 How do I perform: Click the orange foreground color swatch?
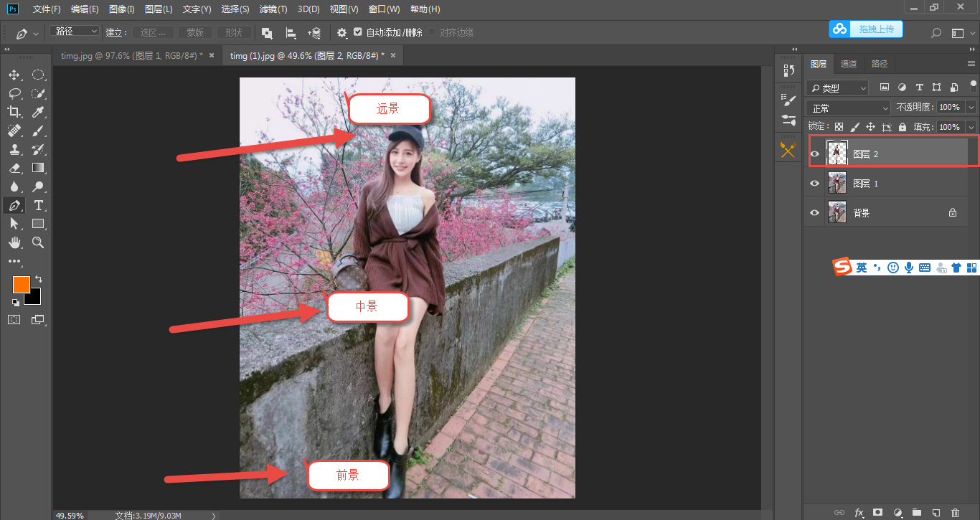tap(21, 284)
